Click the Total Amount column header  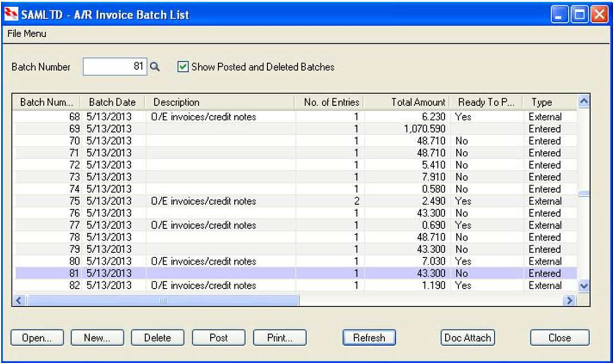[407, 102]
